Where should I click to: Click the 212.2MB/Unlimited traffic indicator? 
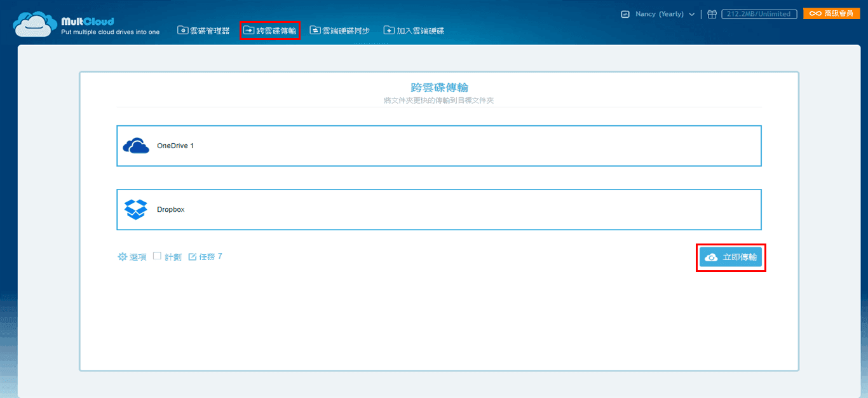pyautogui.click(x=759, y=14)
